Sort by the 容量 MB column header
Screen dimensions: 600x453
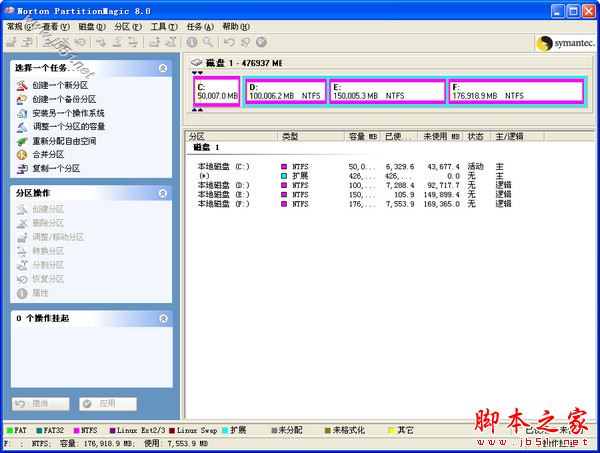(362, 136)
